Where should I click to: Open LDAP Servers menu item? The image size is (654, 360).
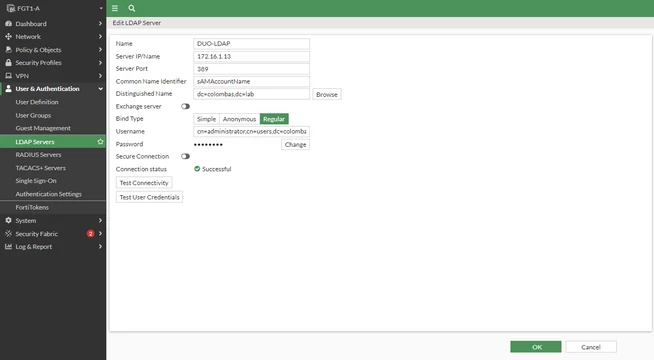coord(53,142)
